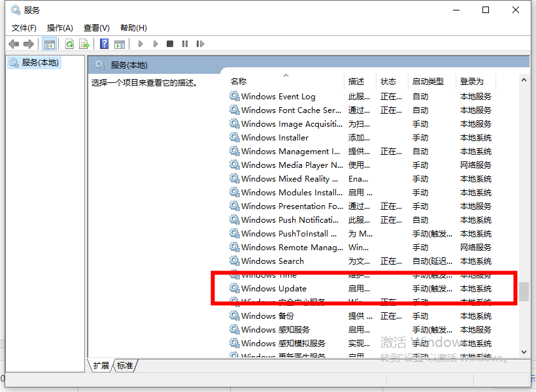The width and height of the screenshot is (536, 392).
Task: Click the vertical scrollbar down arrow
Action: pos(524,352)
